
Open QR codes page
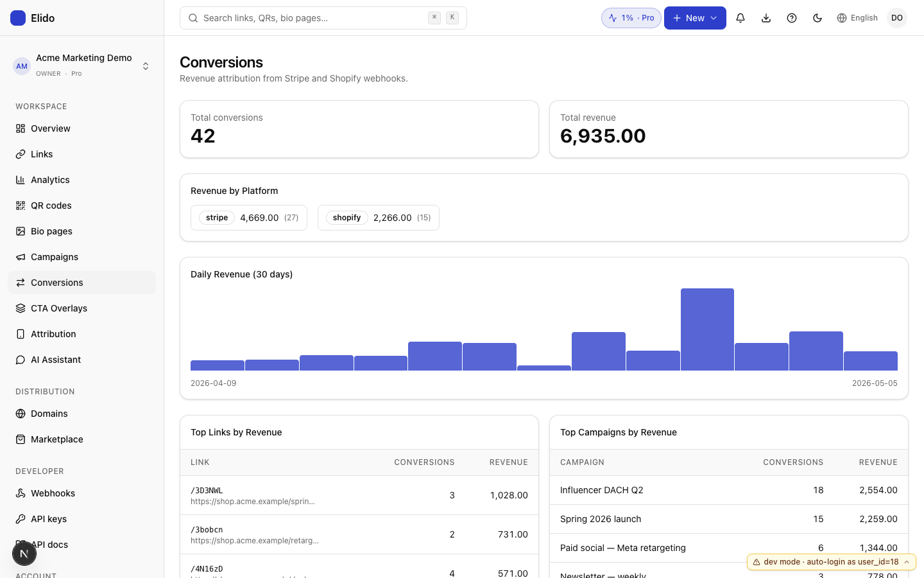pyautogui.click(x=81, y=206)
